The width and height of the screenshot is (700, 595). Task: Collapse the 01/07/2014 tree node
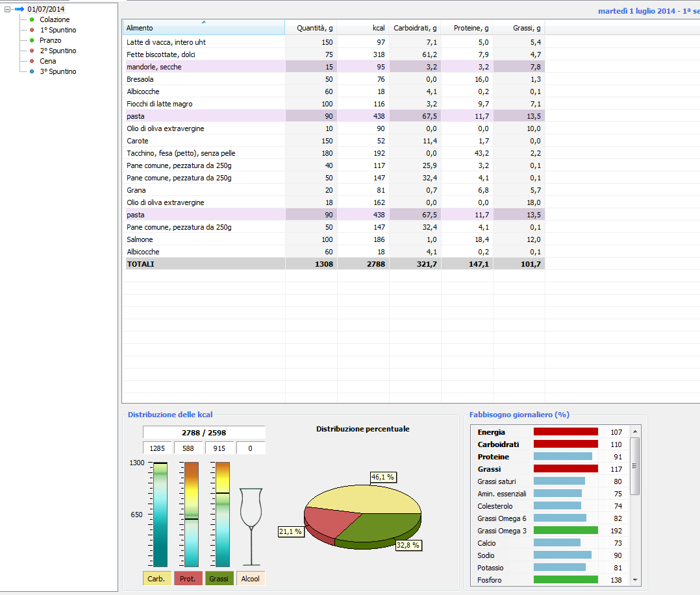click(8, 9)
